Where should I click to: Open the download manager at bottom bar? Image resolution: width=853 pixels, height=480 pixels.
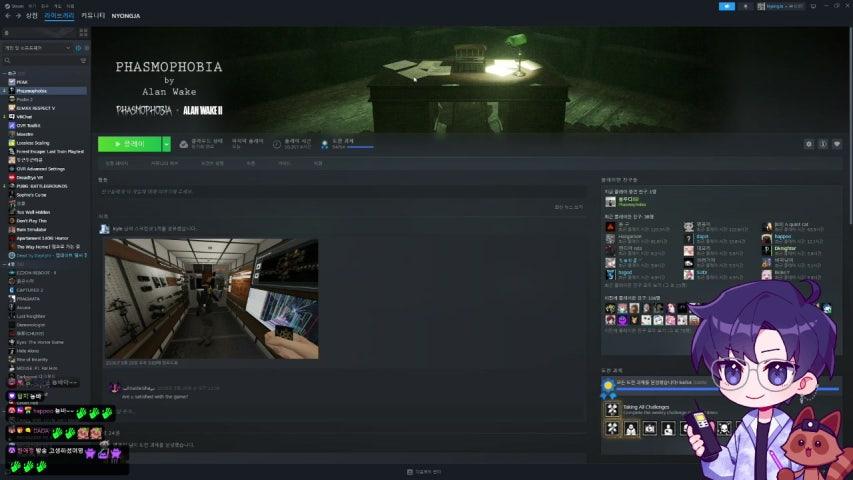tap(424, 472)
